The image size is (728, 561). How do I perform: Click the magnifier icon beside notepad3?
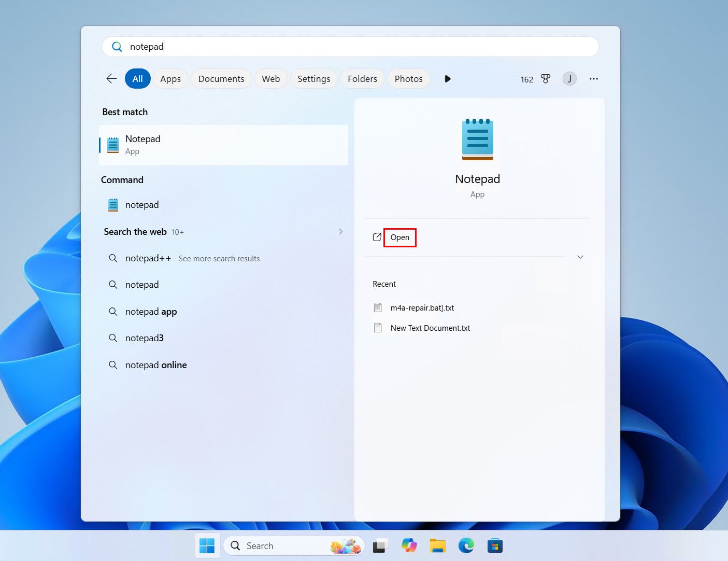point(112,338)
